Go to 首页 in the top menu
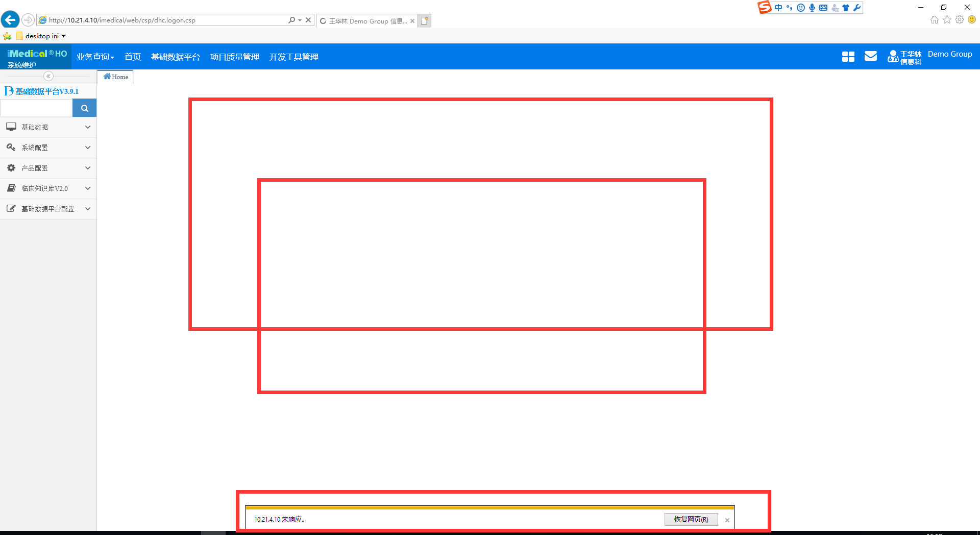Image resolution: width=980 pixels, height=535 pixels. [133, 57]
